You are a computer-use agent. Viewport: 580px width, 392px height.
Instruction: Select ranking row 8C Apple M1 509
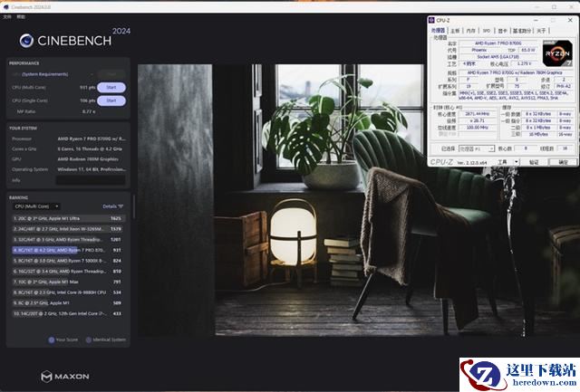(x=68, y=303)
